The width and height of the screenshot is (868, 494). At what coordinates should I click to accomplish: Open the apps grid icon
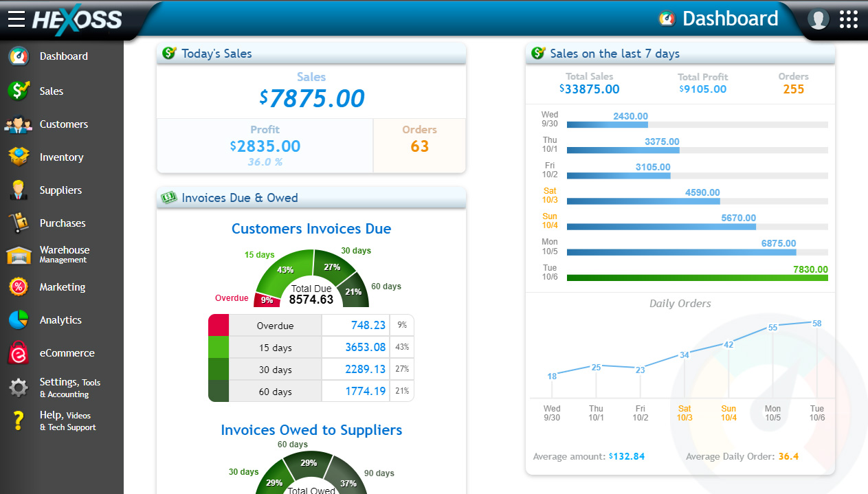tap(849, 19)
